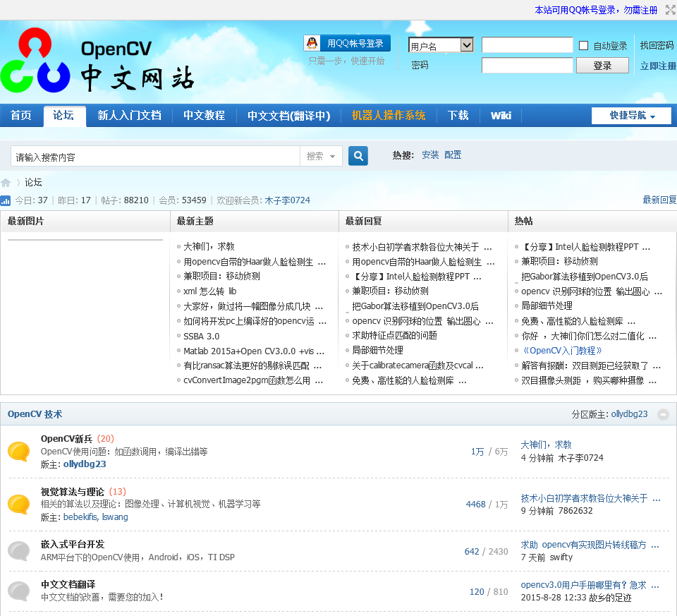Open topic Matlab 2015a+Open CV3.0.0
The height and width of the screenshot is (616, 677).
pyautogui.click(x=254, y=351)
